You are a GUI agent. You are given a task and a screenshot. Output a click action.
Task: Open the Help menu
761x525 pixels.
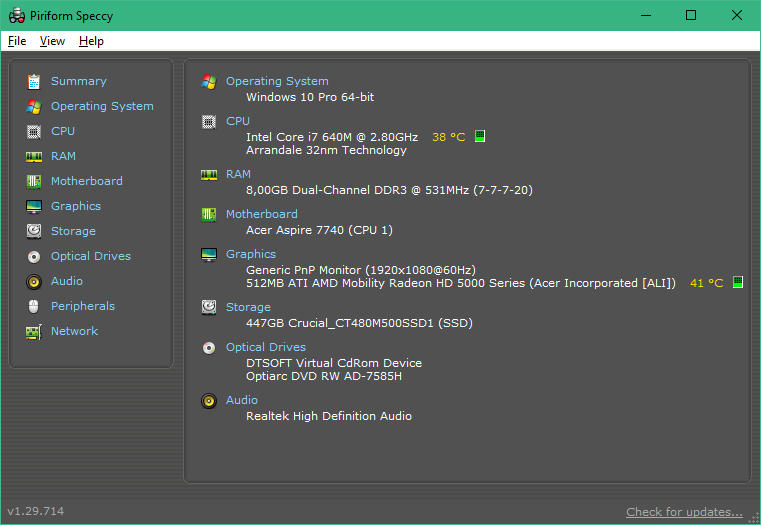[x=91, y=41]
